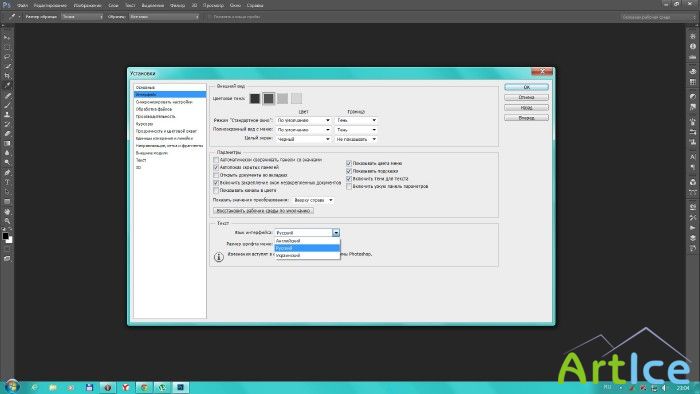This screenshot has height=394, width=700.
Task: Uncheck 'Включить закрепление окон незакрепленных документов'
Action: point(216,182)
